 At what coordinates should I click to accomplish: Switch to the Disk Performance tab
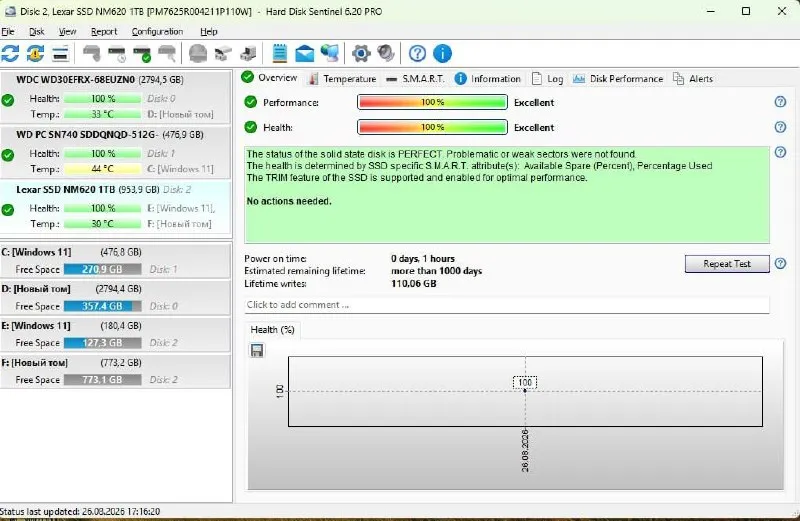click(618, 79)
